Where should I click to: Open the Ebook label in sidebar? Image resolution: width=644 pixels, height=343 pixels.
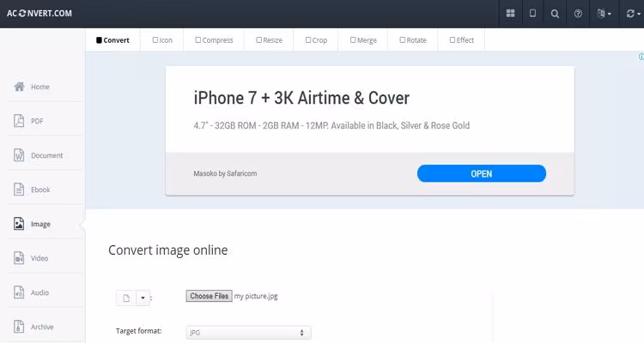point(40,190)
